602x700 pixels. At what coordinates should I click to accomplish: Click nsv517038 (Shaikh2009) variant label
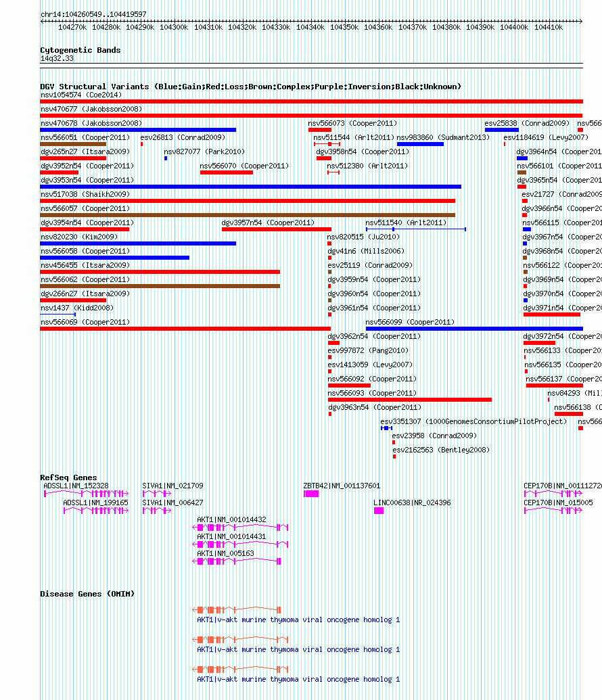[85, 194]
